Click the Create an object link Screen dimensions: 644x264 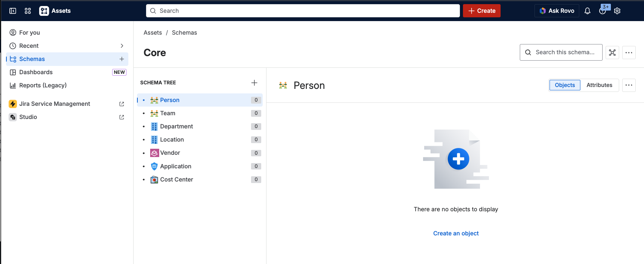click(456, 233)
